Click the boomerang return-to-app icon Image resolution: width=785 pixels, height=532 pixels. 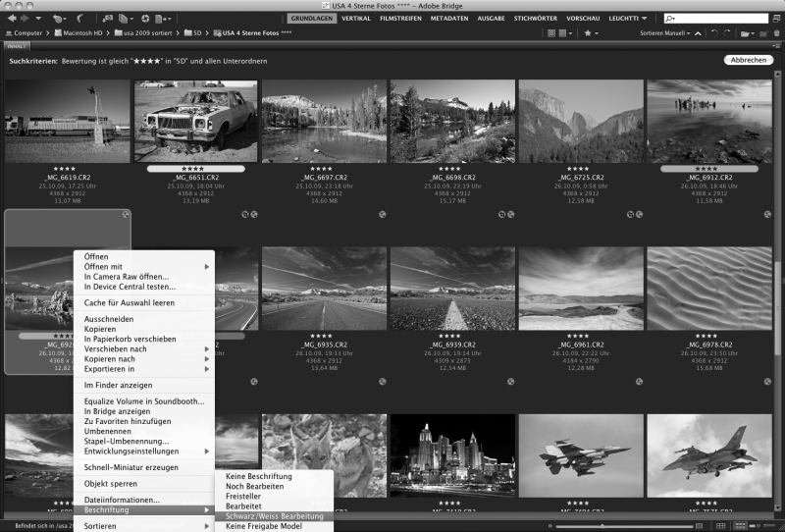(x=79, y=19)
